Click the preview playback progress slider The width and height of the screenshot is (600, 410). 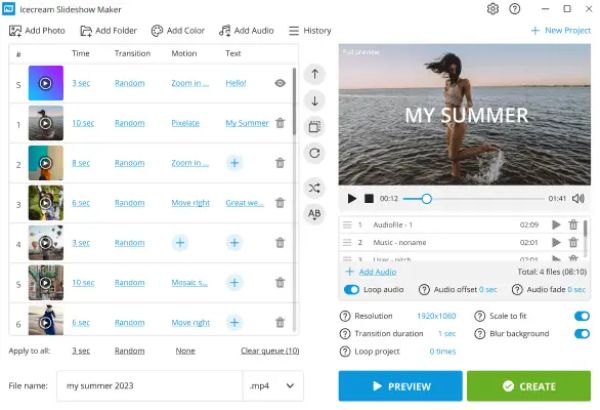473,199
